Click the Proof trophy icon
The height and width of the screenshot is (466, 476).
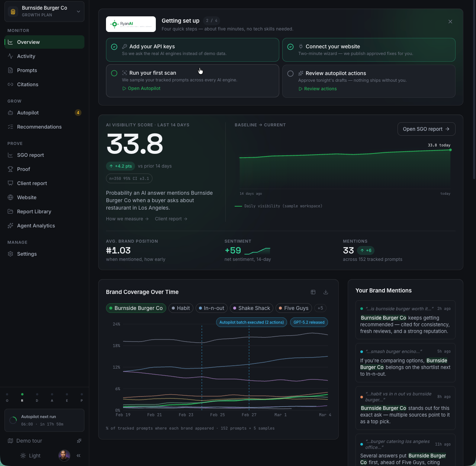coord(10,169)
